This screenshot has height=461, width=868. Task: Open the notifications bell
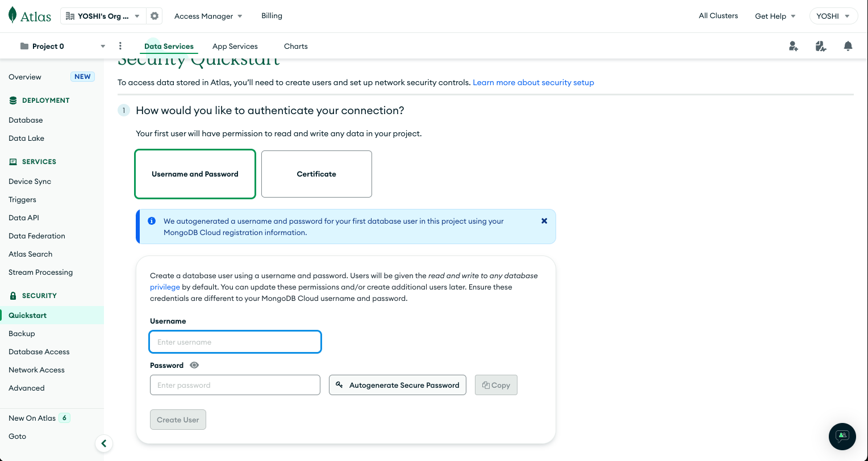tap(848, 47)
